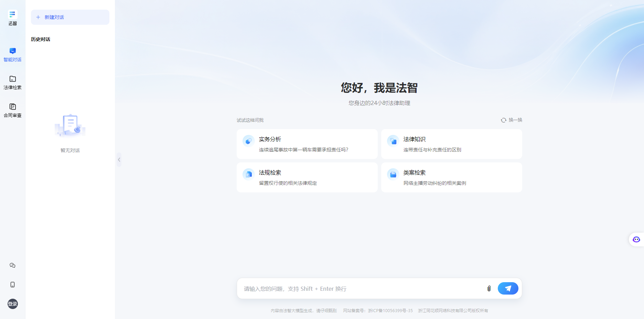The image size is (644, 319).
Task: Select the 法规检索 suggestion card
Action: (307, 178)
